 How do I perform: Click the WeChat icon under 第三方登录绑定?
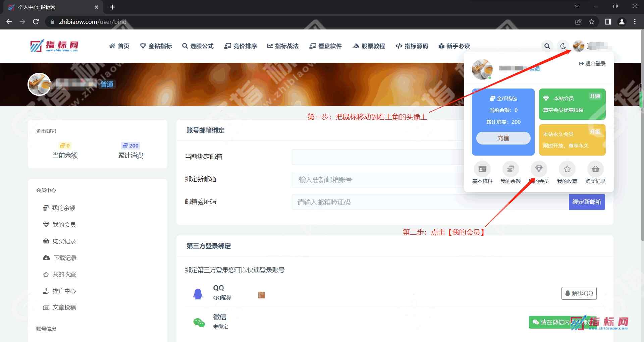point(199,321)
